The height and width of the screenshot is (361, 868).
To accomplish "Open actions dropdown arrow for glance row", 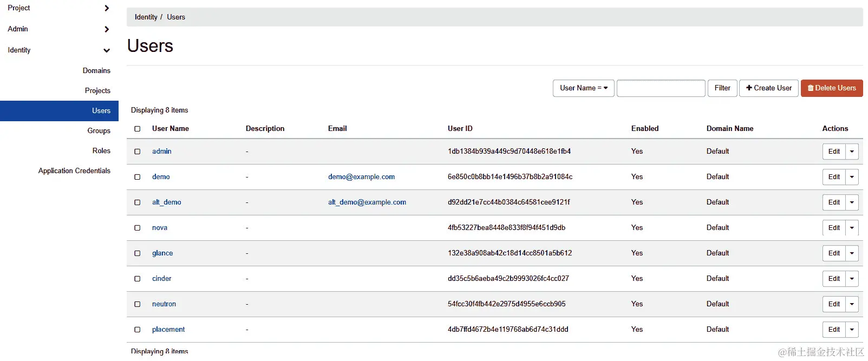I will tap(852, 253).
